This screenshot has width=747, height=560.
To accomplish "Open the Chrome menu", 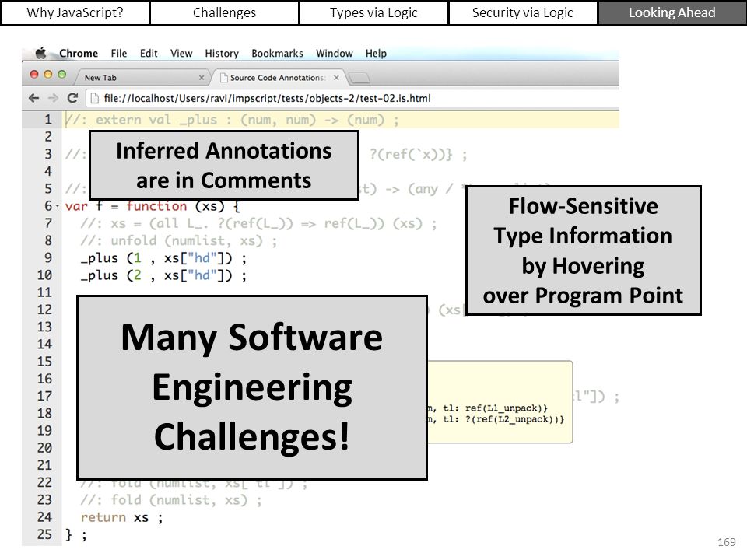I will coord(79,54).
